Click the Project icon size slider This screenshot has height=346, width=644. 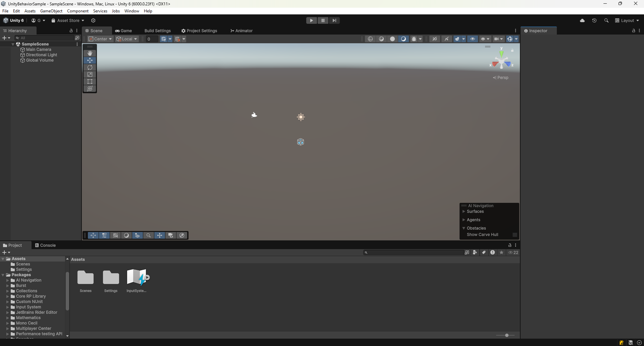[505, 335]
